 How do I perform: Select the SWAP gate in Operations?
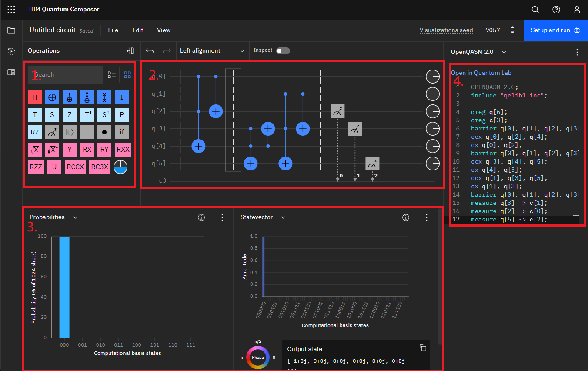pyautogui.click(x=104, y=98)
